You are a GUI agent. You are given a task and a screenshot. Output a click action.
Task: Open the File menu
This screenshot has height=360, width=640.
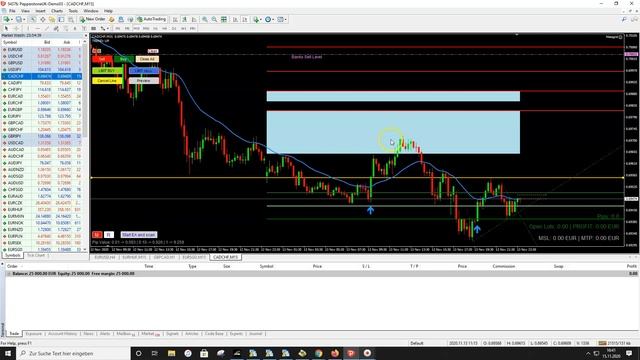click(x=12, y=11)
